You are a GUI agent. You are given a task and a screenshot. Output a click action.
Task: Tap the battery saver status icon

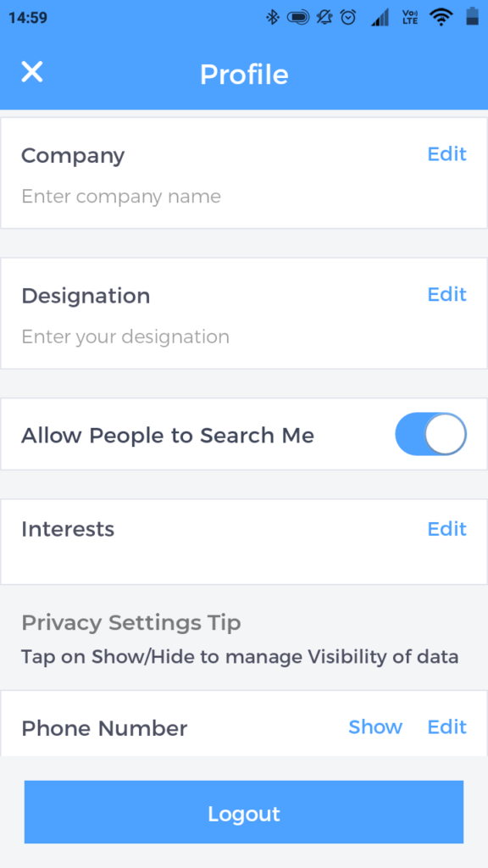297,16
